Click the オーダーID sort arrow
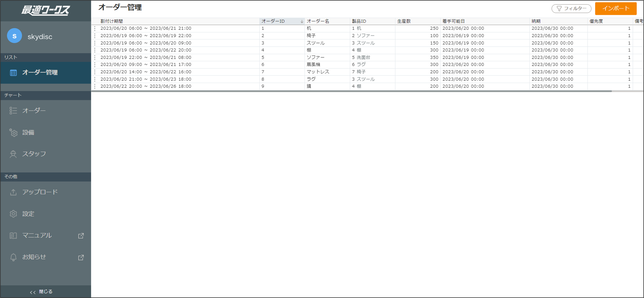Image resolution: width=644 pixels, height=298 pixels. 302,21
